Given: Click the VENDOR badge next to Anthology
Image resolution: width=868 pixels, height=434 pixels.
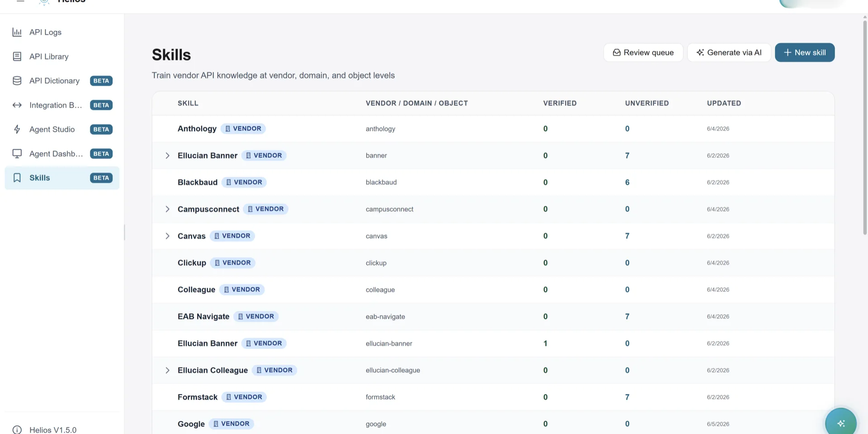Looking at the screenshot, I should coord(243,129).
